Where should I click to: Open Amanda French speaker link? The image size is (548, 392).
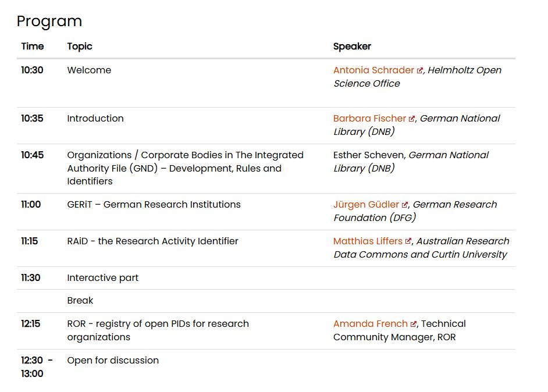[371, 324]
